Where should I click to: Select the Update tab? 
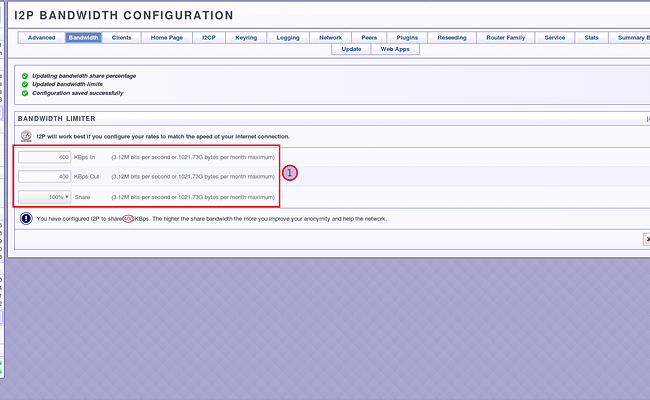pos(351,49)
